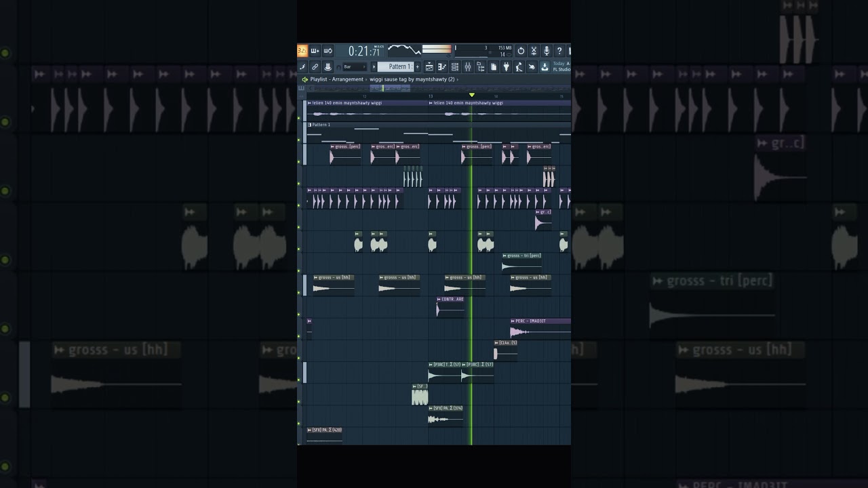Click wiggi sause tag by mayntshawty breadcrumb
Image resolution: width=868 pixels, height=488 pixels.
[x=412, y=79]
